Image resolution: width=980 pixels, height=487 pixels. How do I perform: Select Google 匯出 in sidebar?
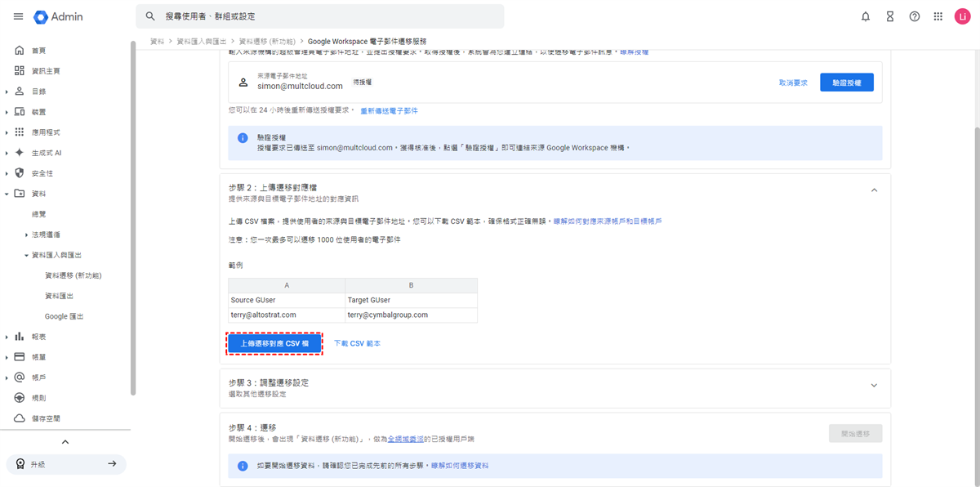tap(64, 315)
